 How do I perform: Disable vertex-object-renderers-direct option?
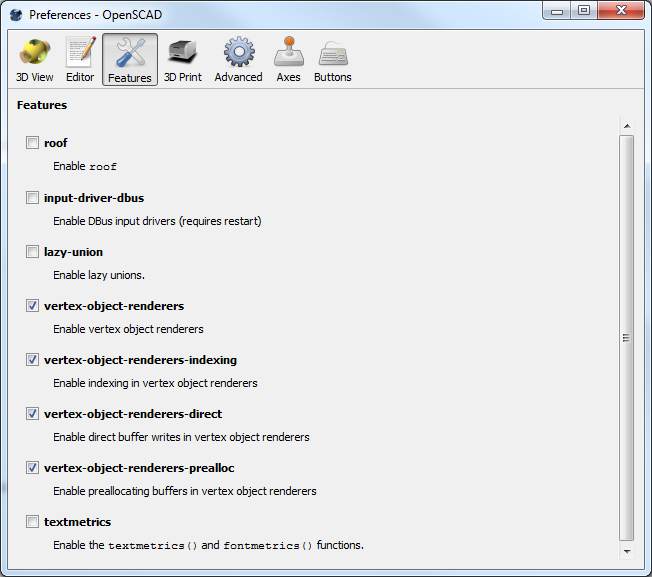[x=33, y=414]
